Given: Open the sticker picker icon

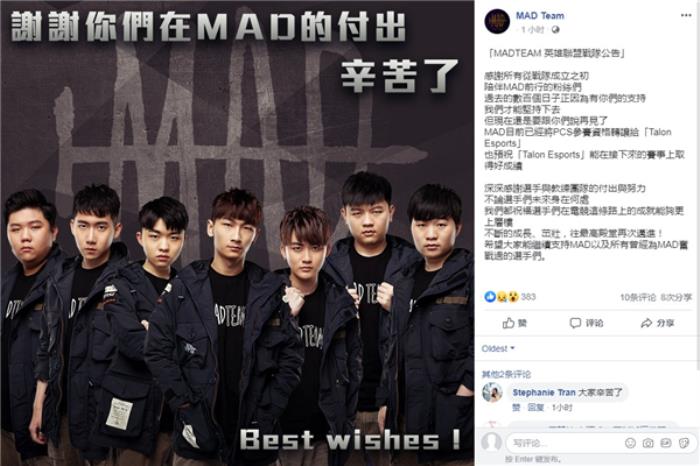Looking at the screenshot, I should [x=683, y=443].
